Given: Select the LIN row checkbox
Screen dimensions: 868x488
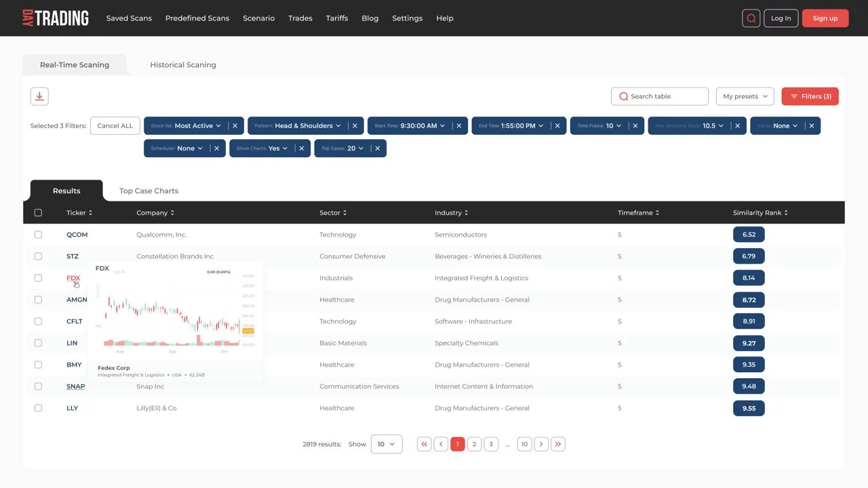Looking at the screenshot, I should pos(38,343).
